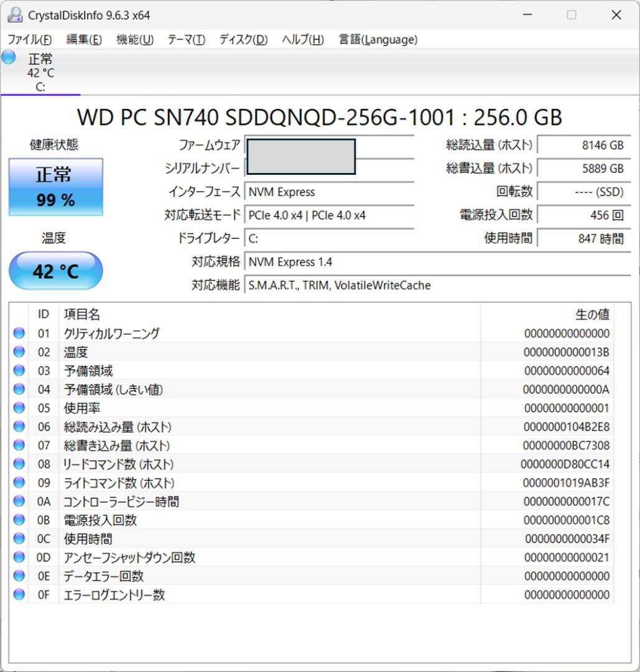Click the blue health dot beside クリティカルワーニング

19,334
